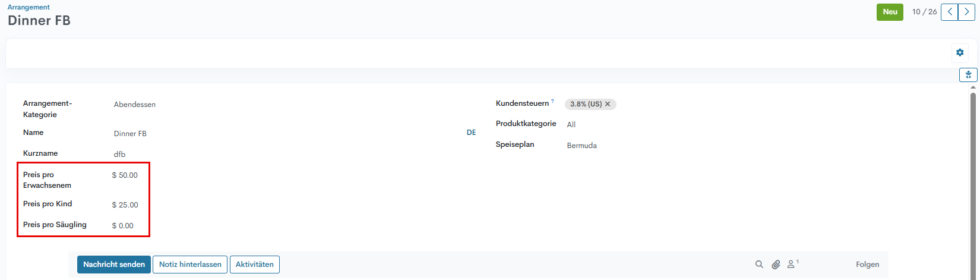Open the chatter search icon
The image size is (980, 280).
click(759, 265)
